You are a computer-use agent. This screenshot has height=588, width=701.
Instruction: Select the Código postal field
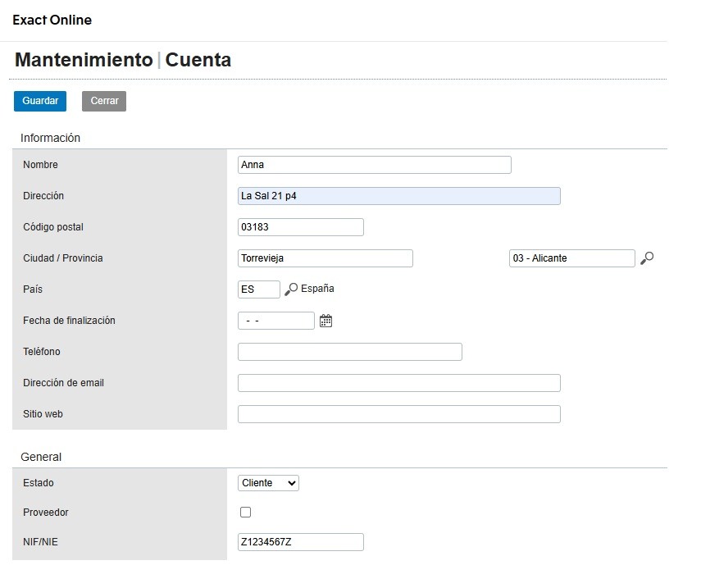pyautogui.click(x=300, y=227)
